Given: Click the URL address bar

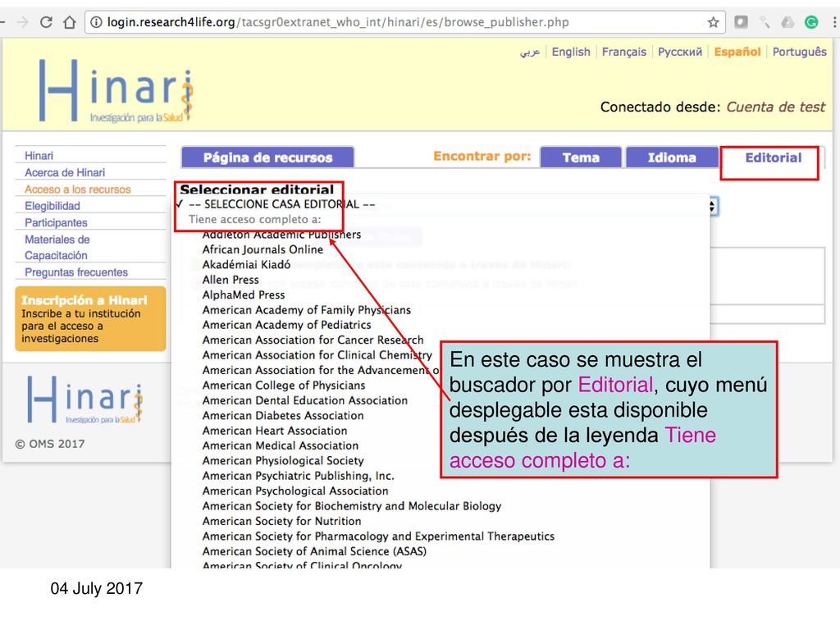Looking at the screenshot, I should coord(404,22).
